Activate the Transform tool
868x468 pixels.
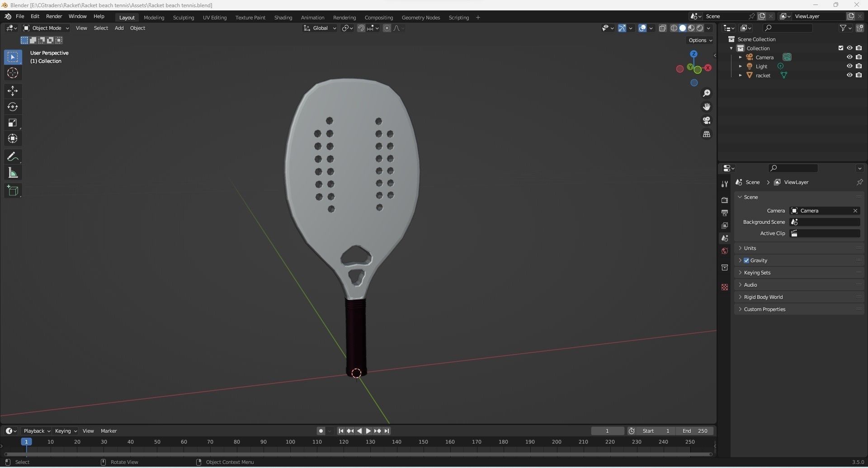13,138
